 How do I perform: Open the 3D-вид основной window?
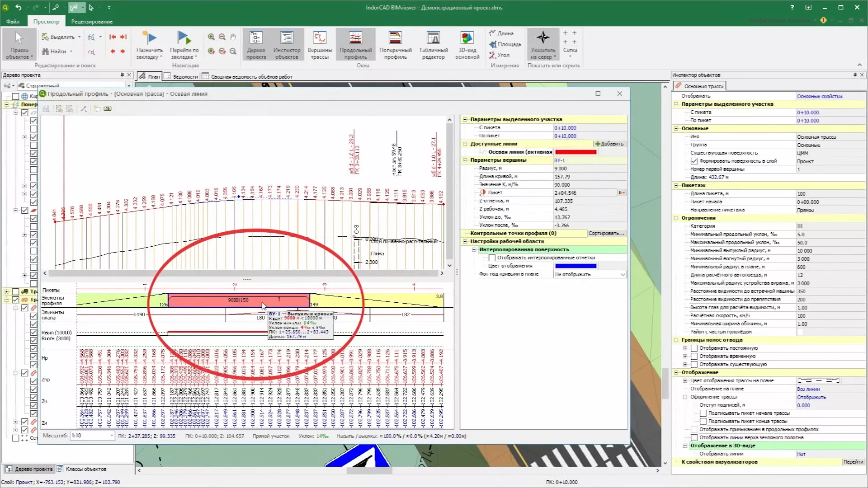(467, 44)
